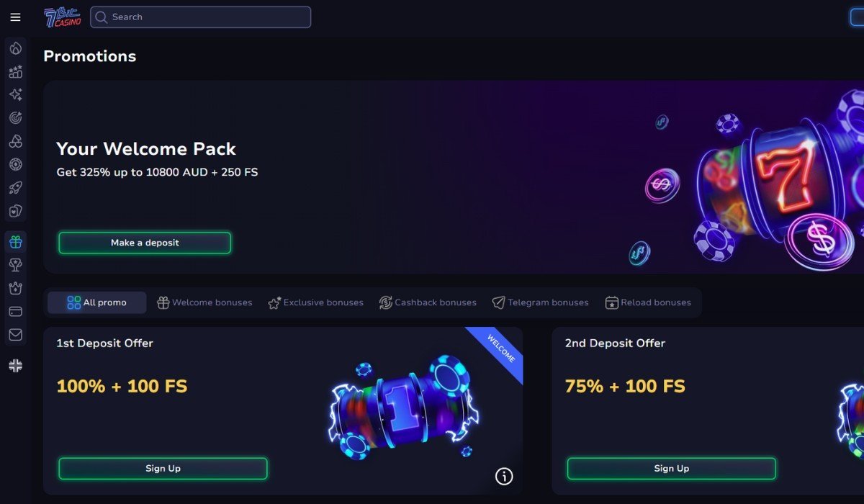Select the All promo tab
The height and width of the screenshot is (504, 864).
pos(96,302)
